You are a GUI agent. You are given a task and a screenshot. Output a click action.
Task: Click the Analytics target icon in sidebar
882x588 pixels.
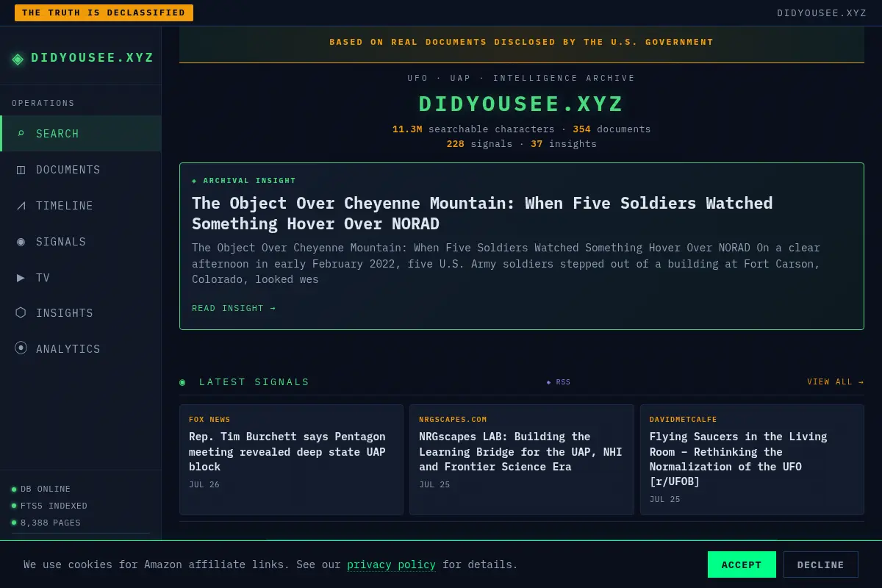(21, 348)
